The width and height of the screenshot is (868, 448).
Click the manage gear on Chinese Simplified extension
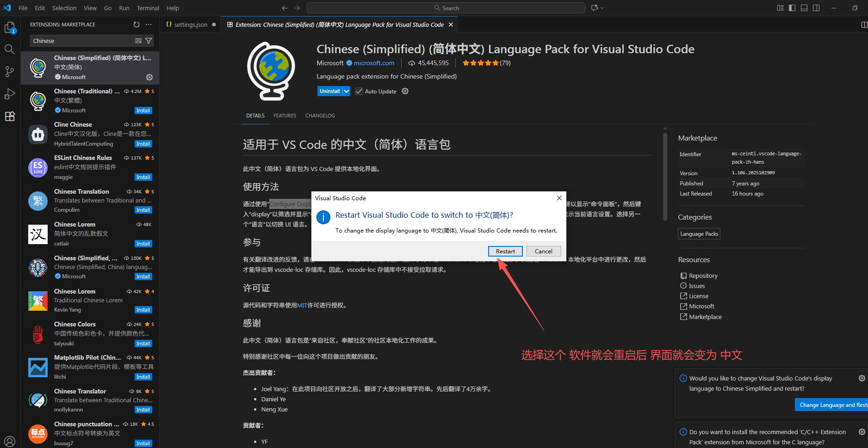pos(149,77)
